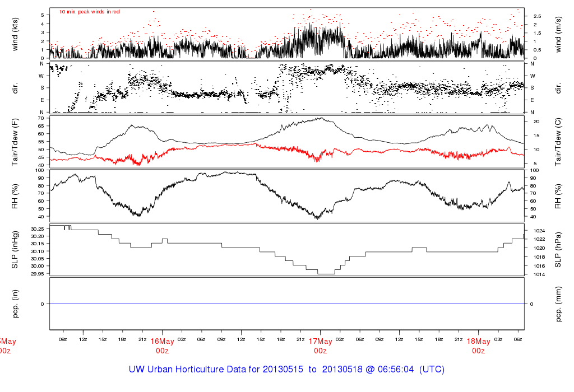Click the "1018" hPa tick value
The image size is (574, 392).
539,257
